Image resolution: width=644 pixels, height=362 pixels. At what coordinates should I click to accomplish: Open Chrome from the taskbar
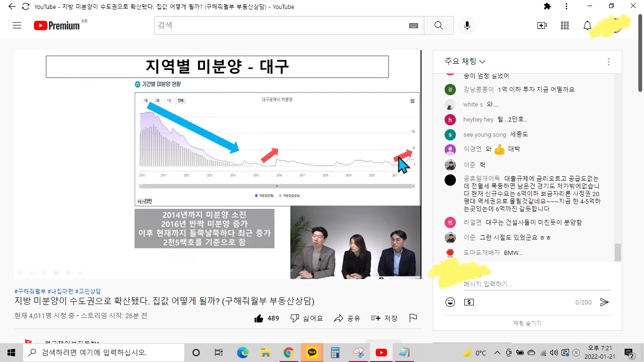pos(289,353)
